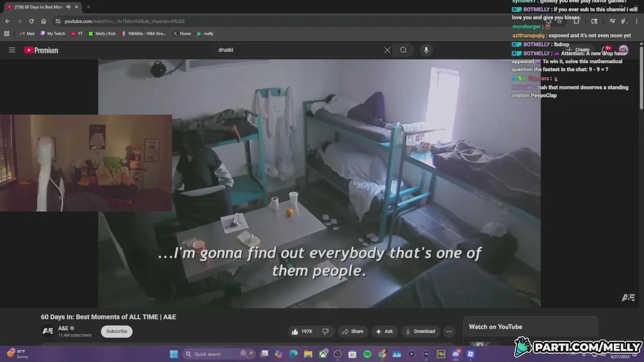Start voice search with microphone icon
This screenshot has width=644, height=362.
coord(426,50)
